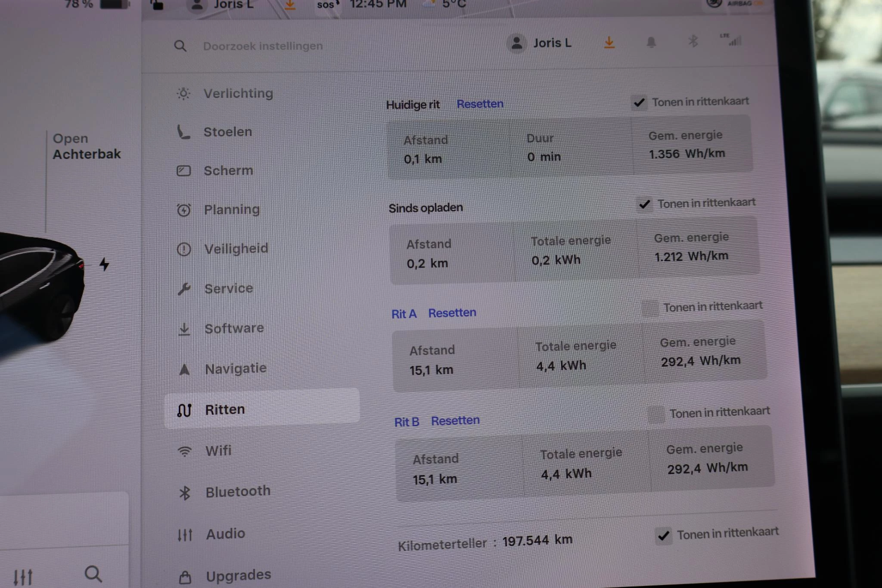Tap the charging lightning bolt icon
The width and height of the screenshot is (882, 588).
pyautogui.click(x=104, y=264)
